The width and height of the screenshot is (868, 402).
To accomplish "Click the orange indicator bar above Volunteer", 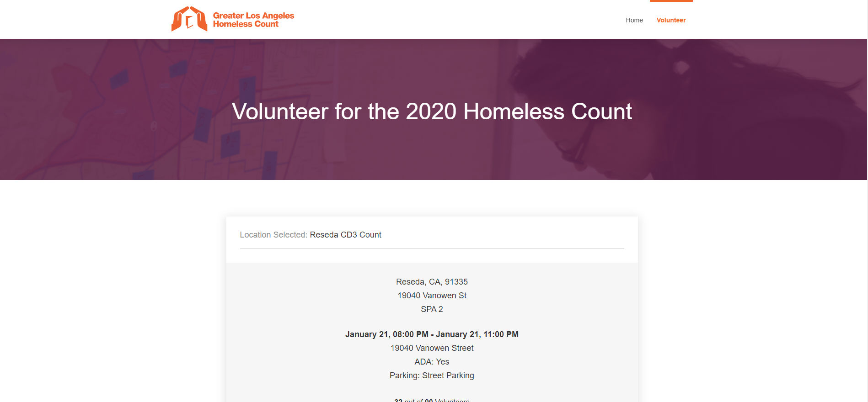I will [x=671, y=1].
